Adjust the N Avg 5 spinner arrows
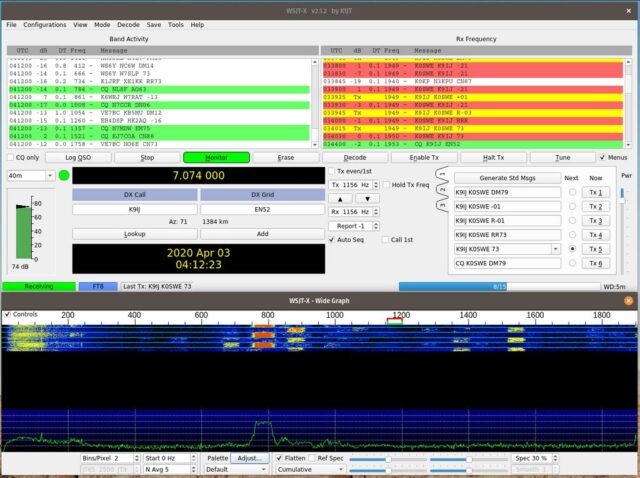 [x=194, y=469]
